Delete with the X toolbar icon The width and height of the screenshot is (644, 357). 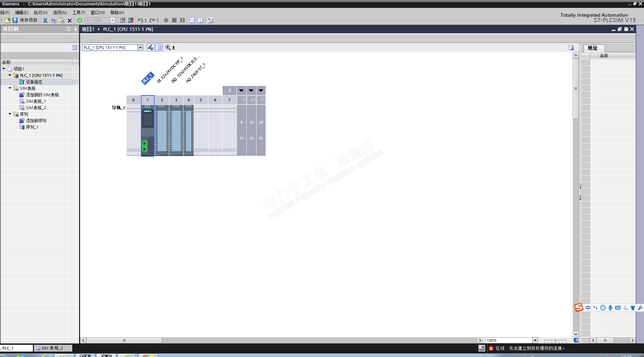[70, 20]
